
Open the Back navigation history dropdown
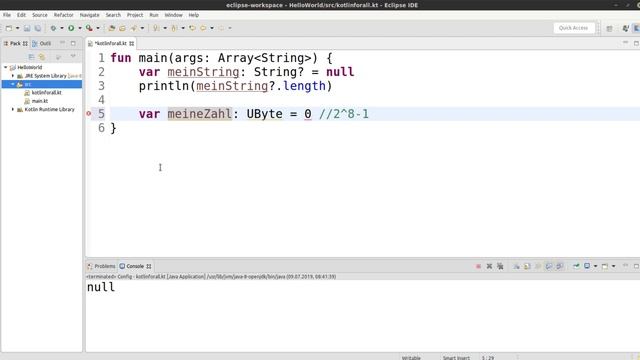(x=212, y=28)
